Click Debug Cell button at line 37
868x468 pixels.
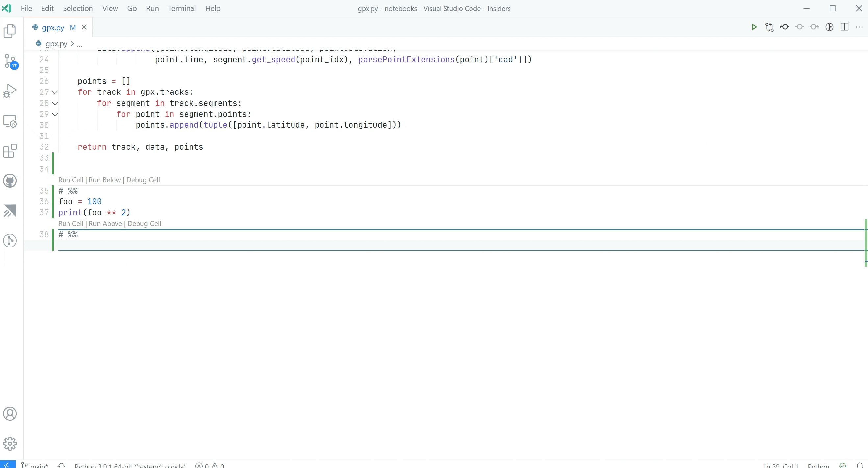143,223
